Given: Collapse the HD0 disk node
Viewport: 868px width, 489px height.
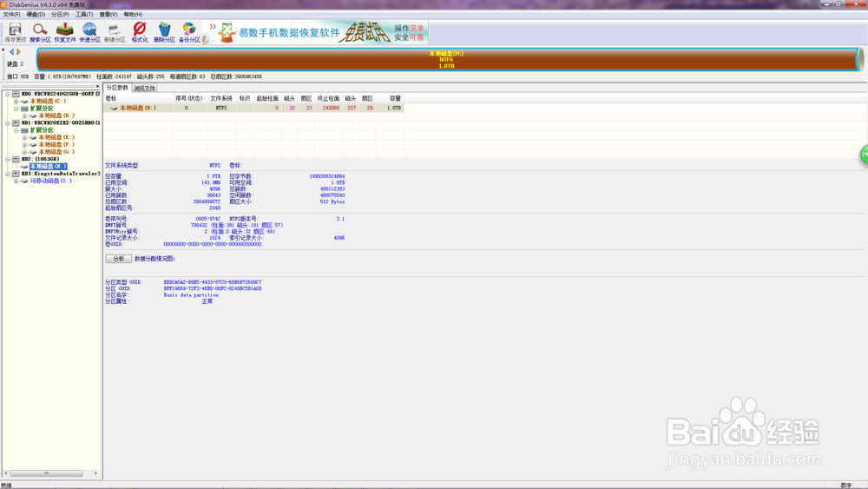Looking at the screenshot, I should click(x=8, y=94).
